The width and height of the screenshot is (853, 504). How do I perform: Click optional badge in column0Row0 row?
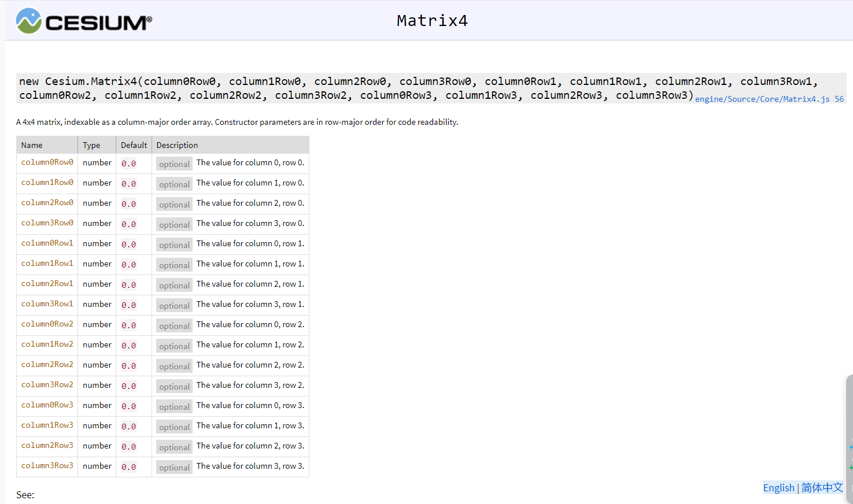click(x=174, y=164)
